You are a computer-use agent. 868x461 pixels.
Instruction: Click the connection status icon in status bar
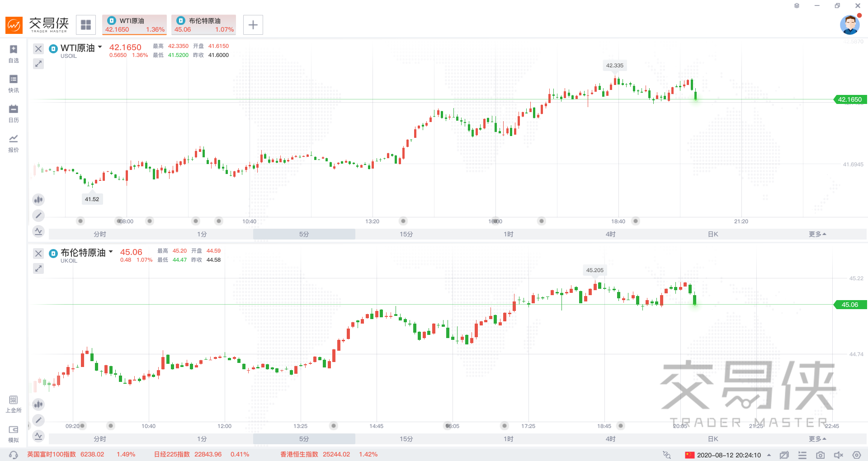(667, 455)
